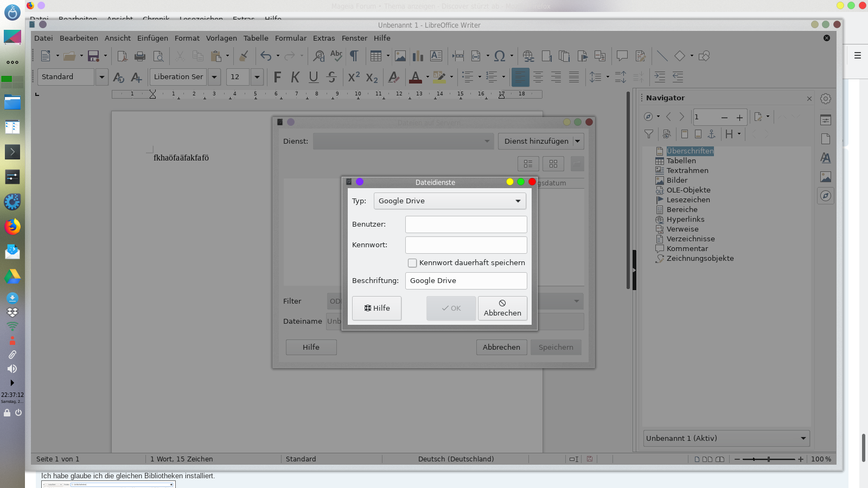Open the Datei menu in Writer
This screenshot has height=488, width=868.
pyautogui.click(x=43, y=38)
